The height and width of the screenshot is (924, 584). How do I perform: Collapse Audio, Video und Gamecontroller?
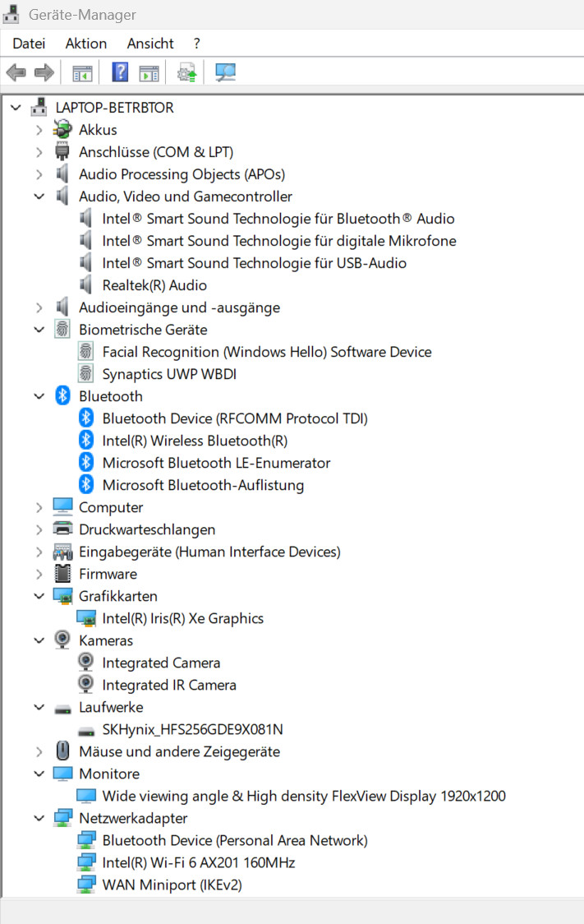click(x=39, y=196)
